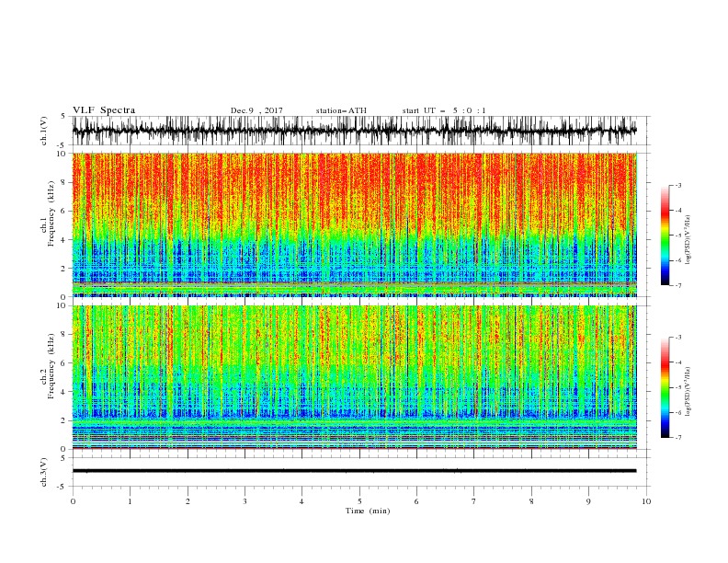
Task: Click the lower color bar's log(PSD) label
Action: pyautogui.click(x=688, y=392)
